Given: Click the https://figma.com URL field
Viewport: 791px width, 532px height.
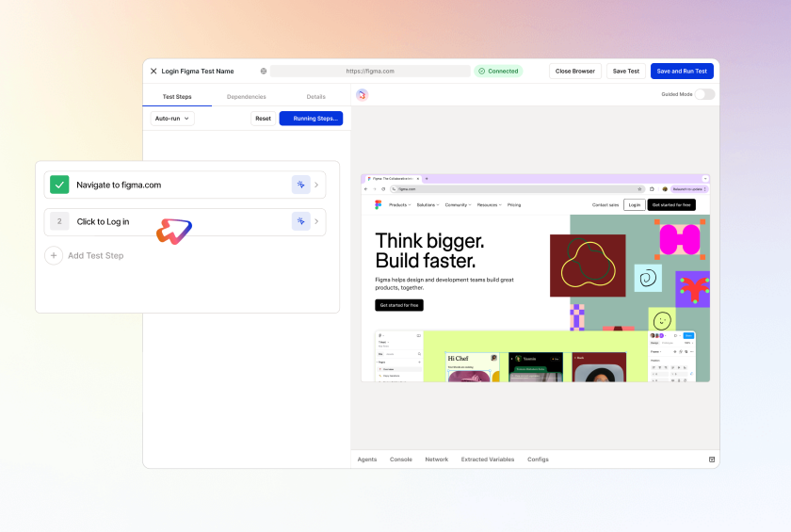Looking at the screenshot, I should (x=370, y=72).
